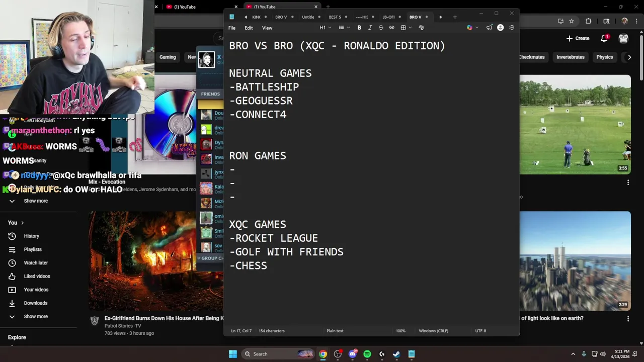Insert a link in Notepad toolbar
This screenshot has width=644, height=362.
(x=391, y=28)
